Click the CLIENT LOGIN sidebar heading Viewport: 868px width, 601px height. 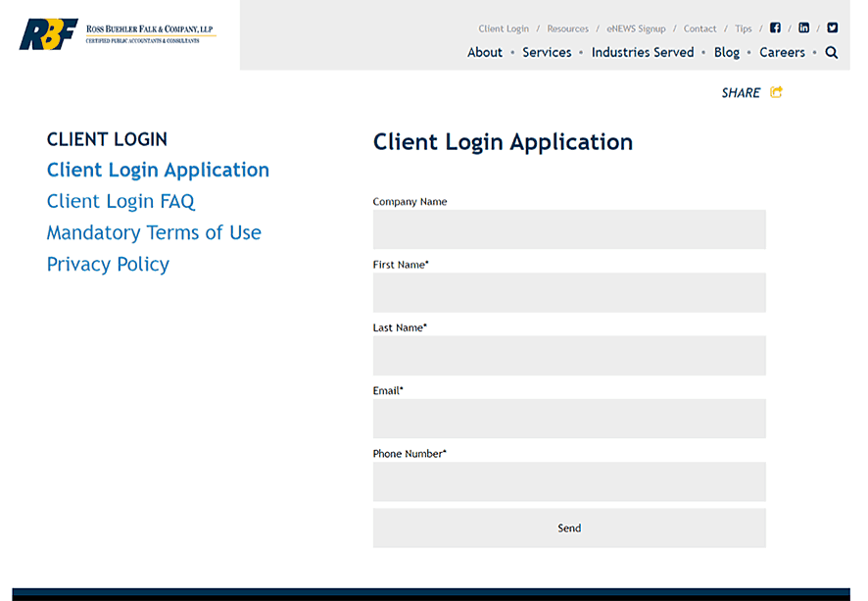107,139
